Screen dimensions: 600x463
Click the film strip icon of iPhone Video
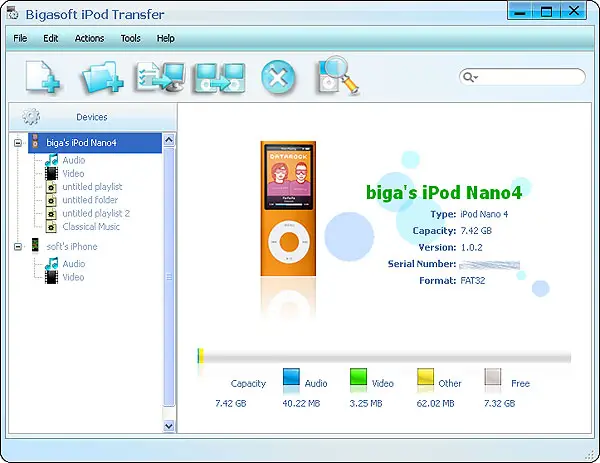pyautogui.click(x=52, y=277)
